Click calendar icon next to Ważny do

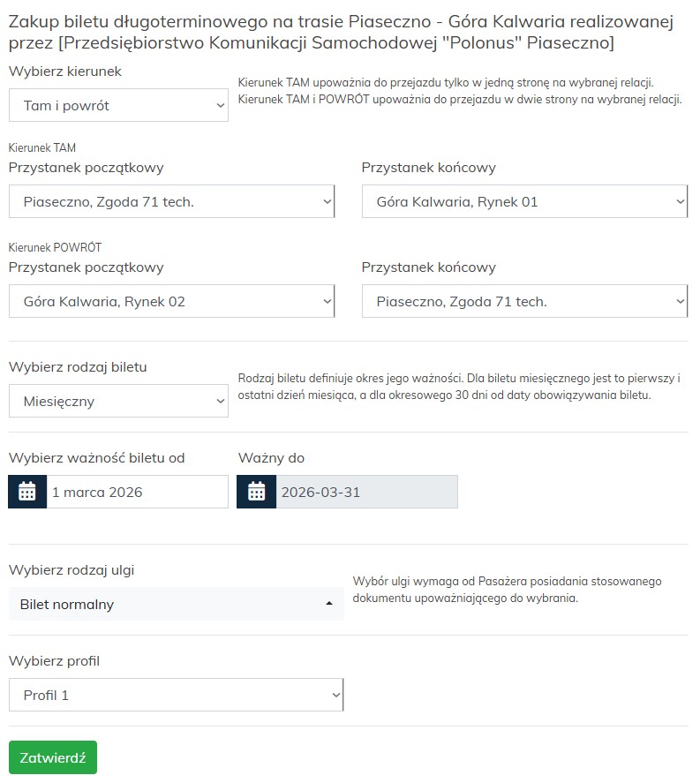point(256,492)
